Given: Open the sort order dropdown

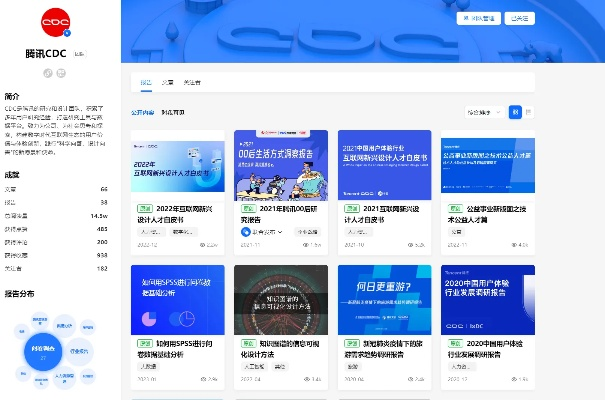Looking at the screenshot, I should pos(485,112).
